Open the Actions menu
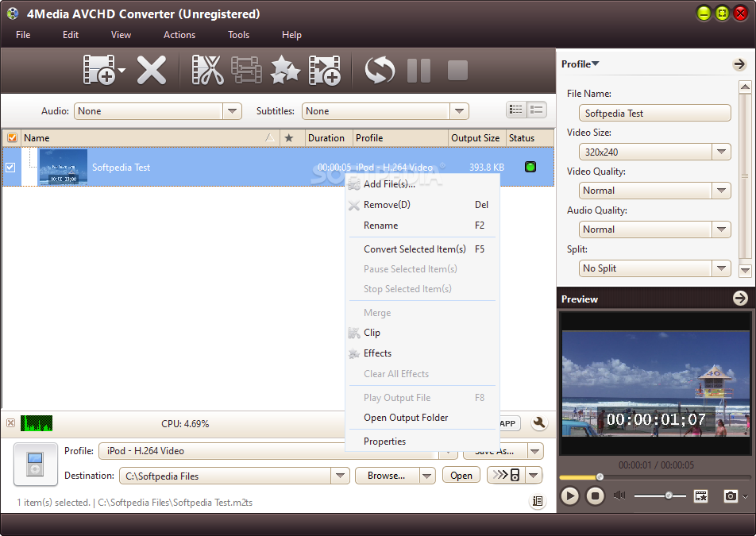The height and width of the screenshot is (536, 756). tap(179, 35)
